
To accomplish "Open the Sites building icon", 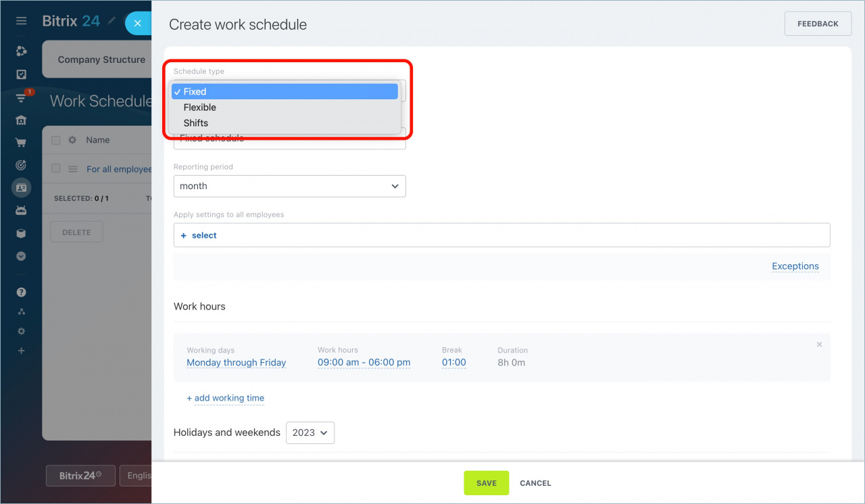I will tap(21, 120).
